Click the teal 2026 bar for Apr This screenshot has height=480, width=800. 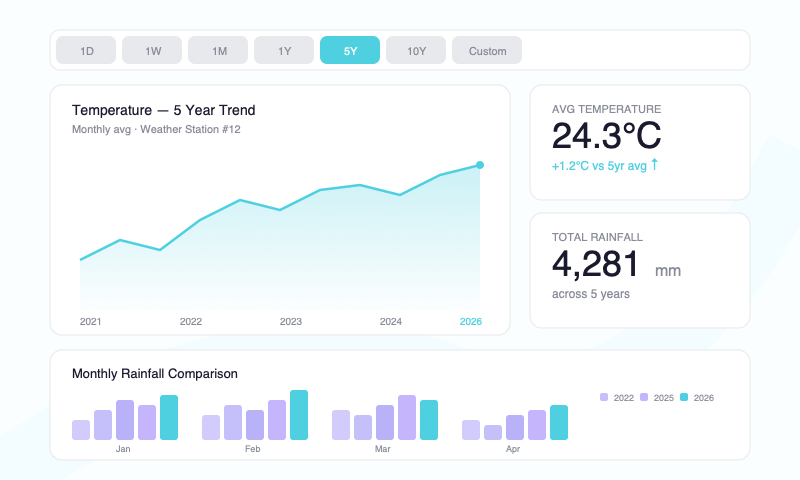pyautogui.click(x=559, y=422)
